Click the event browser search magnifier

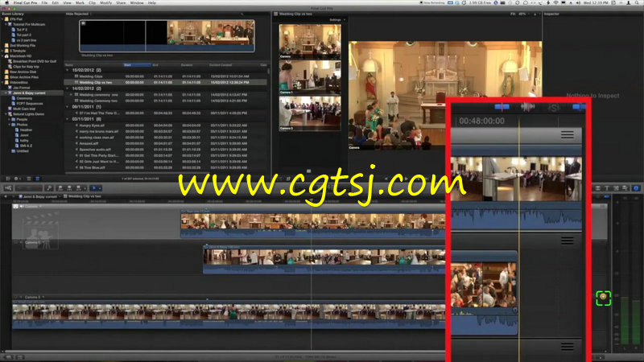242,14
